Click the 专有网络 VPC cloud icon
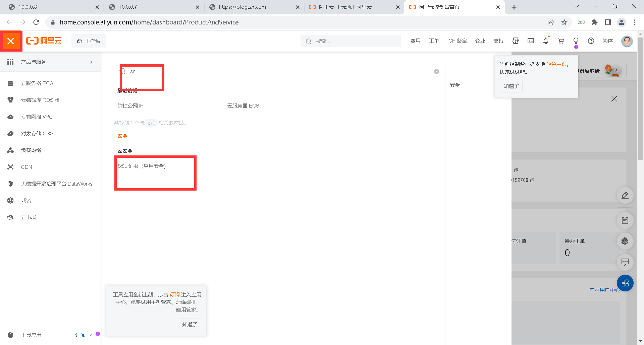 tap(10, 117)
